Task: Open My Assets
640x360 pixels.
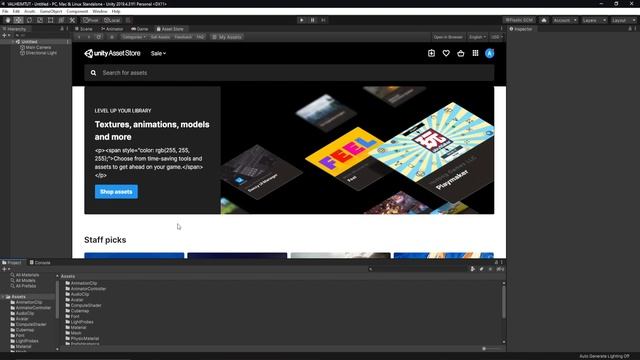Action: (227, 37)
